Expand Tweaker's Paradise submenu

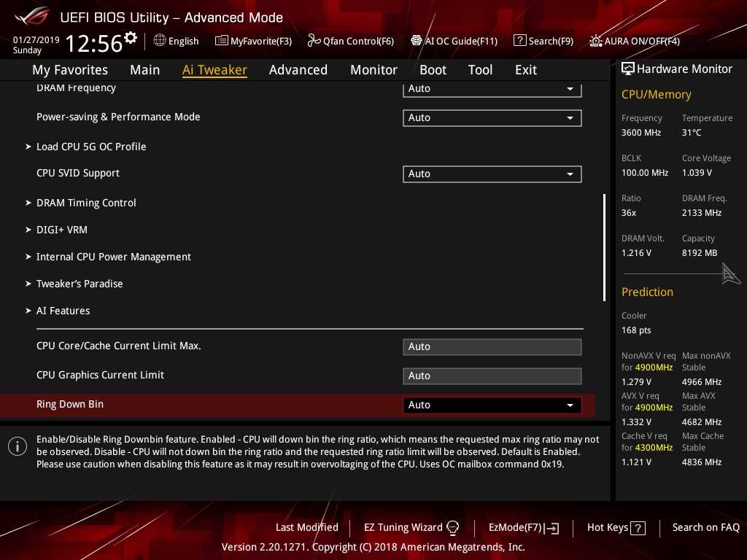pos(80,284)
